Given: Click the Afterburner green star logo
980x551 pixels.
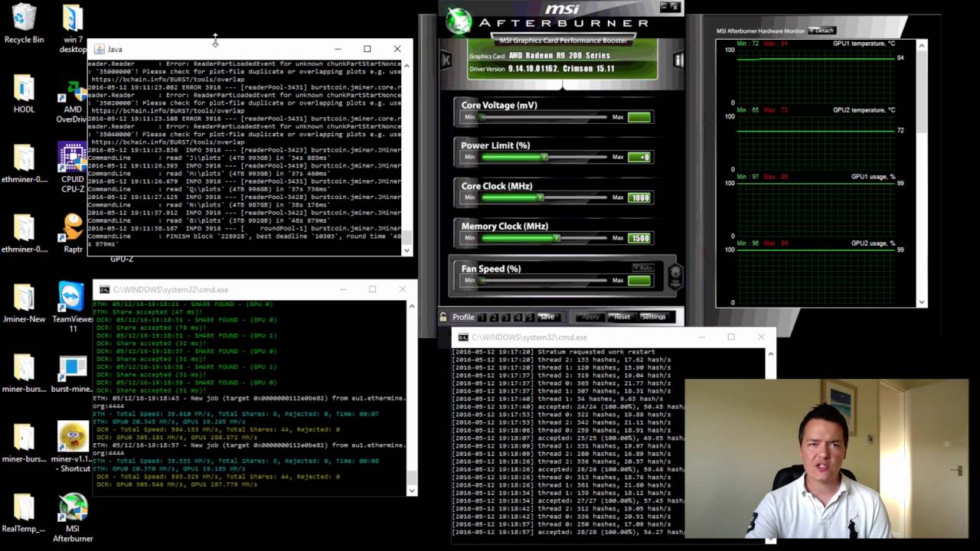Looking at the screenshot, I should [459, 20].
